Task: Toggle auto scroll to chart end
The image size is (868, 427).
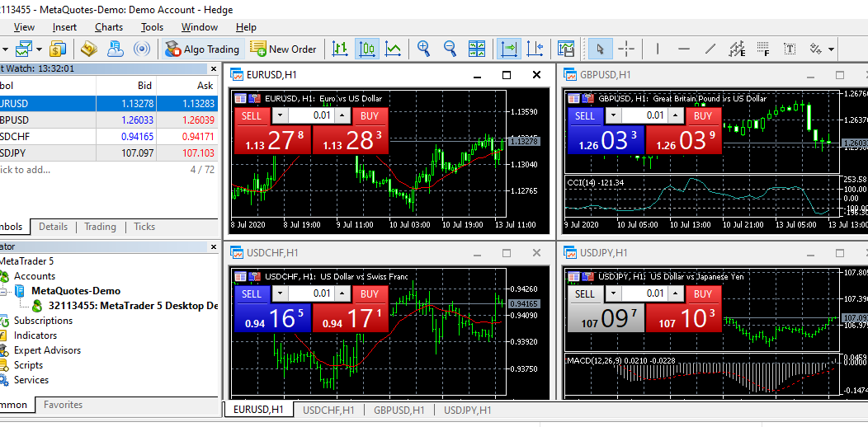Action: pyautogui.click(x=509, y=49)
